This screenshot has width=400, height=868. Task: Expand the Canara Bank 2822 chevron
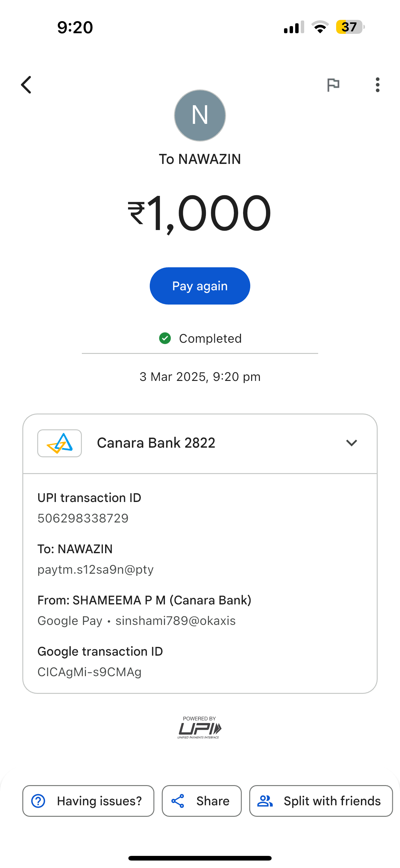[x=351, y=443]
